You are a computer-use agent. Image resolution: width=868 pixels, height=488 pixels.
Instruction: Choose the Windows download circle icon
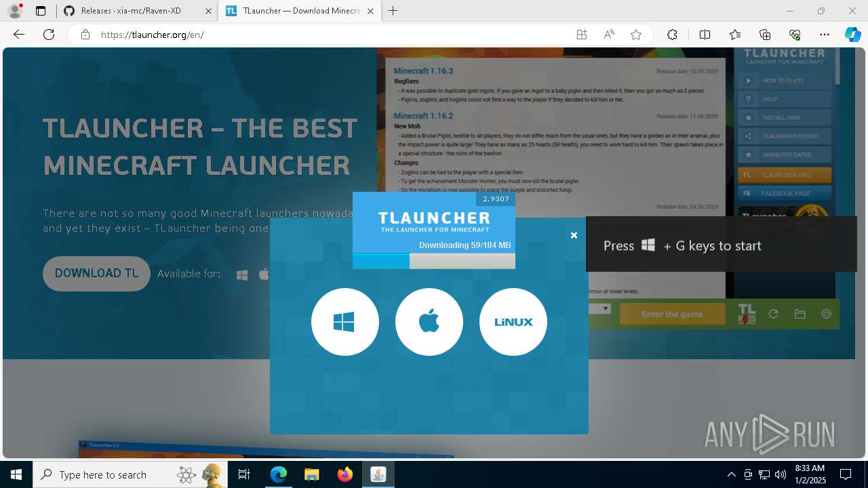point(345,322)
